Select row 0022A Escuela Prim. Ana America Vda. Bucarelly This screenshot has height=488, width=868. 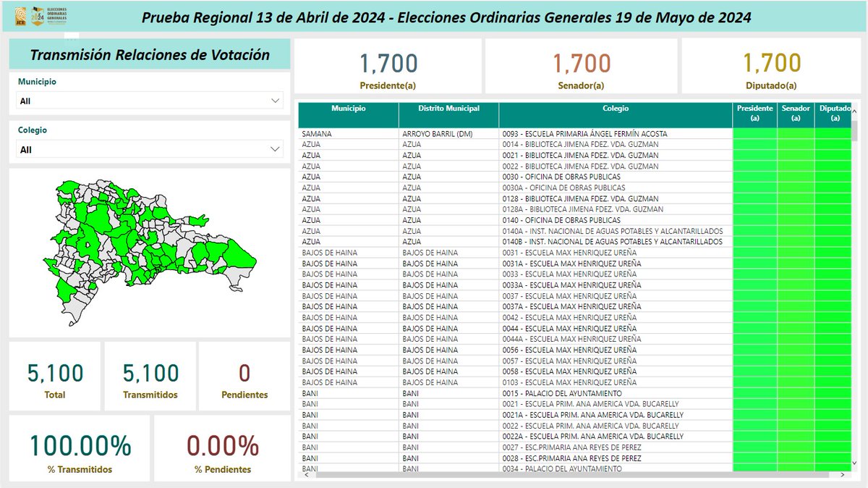[x=575, y=437]
